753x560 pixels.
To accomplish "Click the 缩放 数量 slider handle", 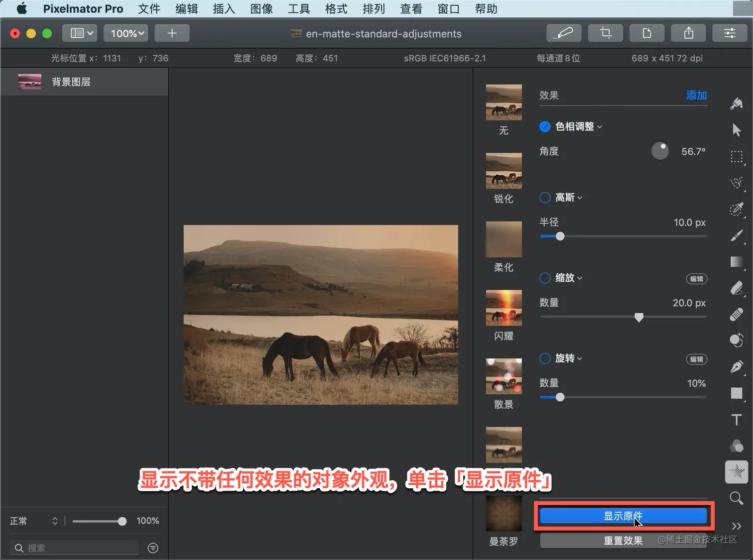I will [639, 317].
